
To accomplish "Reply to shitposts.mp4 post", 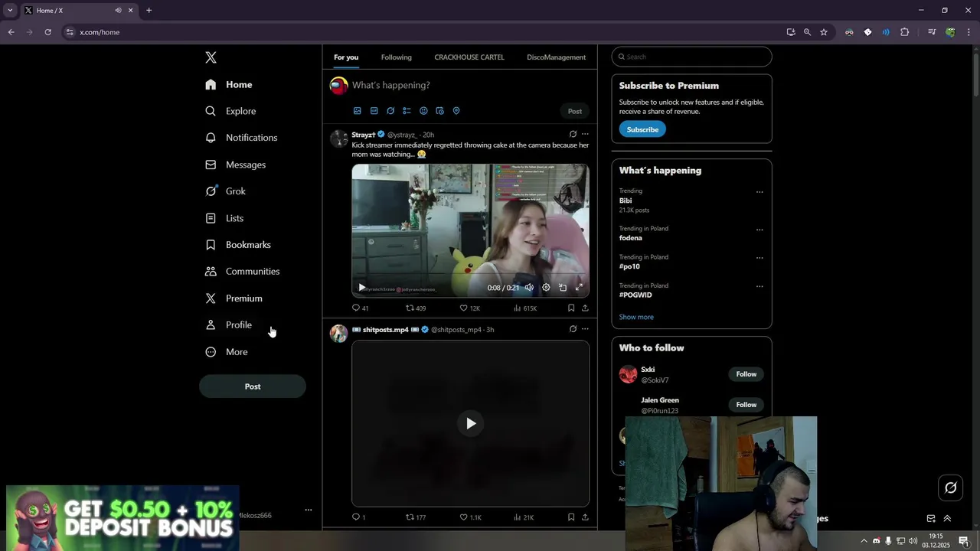I will click(358, 517).
